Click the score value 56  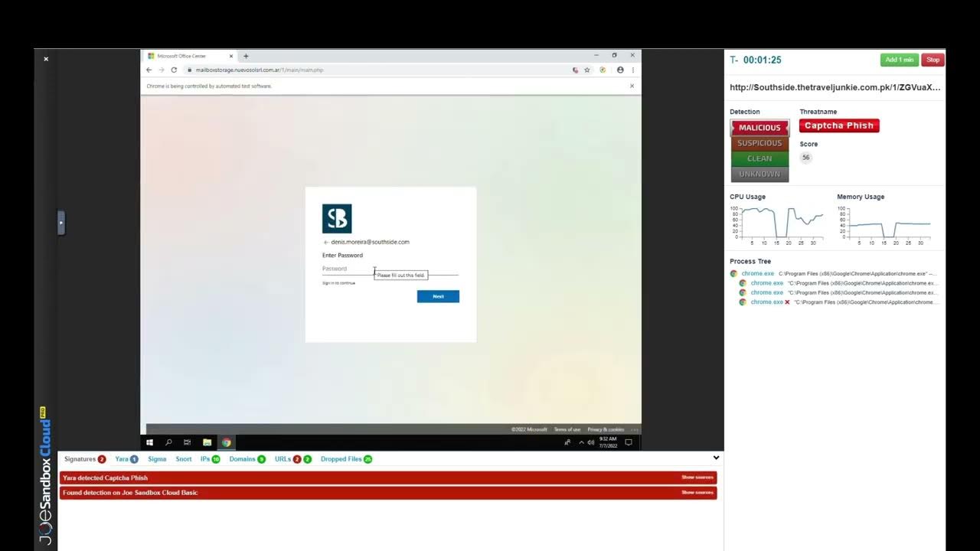(x=805, y=158)
